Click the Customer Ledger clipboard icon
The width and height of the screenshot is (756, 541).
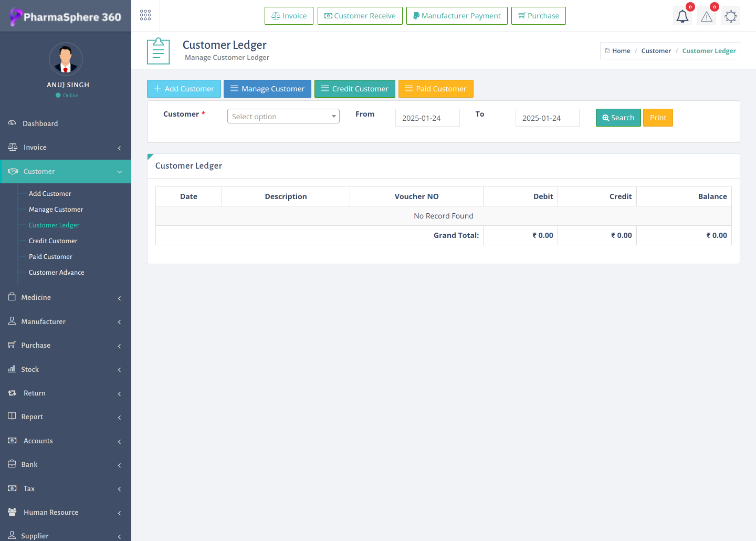point(158,51)
